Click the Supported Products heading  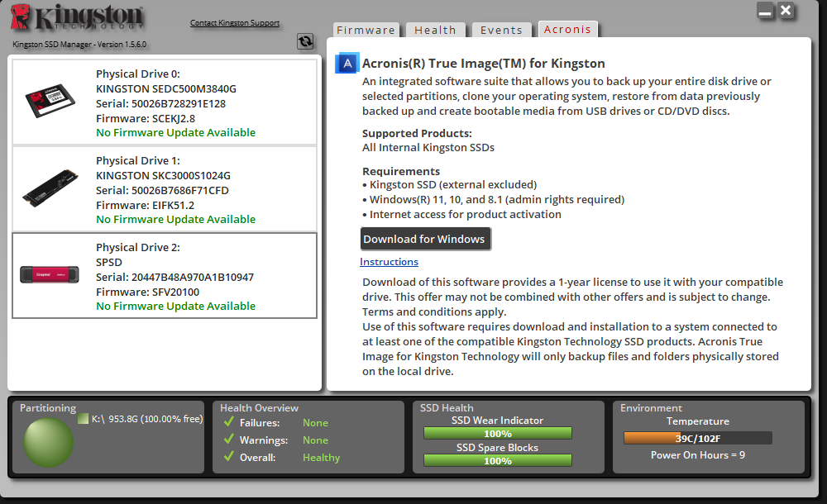(x=417, y=133)
